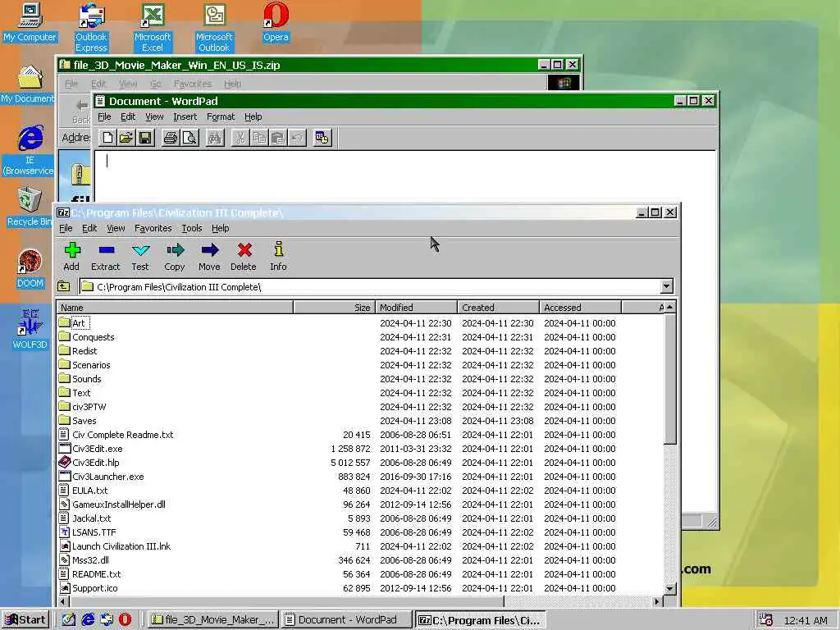Open View menu in WordPad
840x630 pixels.
click(x=154, y=116)
